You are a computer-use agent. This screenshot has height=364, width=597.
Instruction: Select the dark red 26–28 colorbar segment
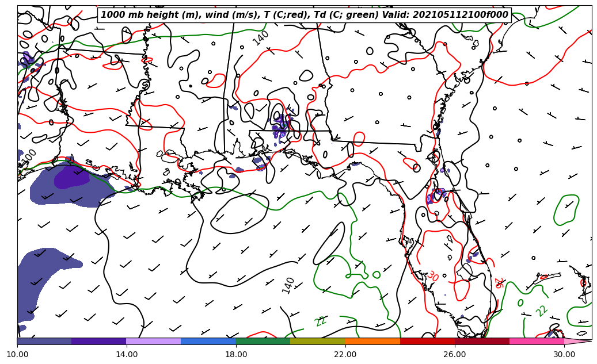coord(482,341)
